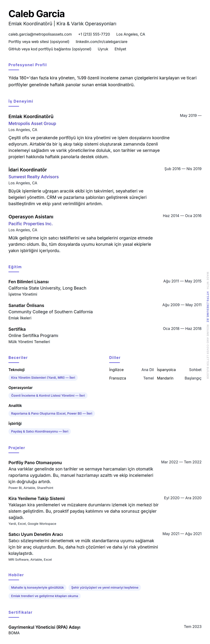
Task: Open the linkedin.com/in/calebgarciare profile link
Action: (101, 42)
